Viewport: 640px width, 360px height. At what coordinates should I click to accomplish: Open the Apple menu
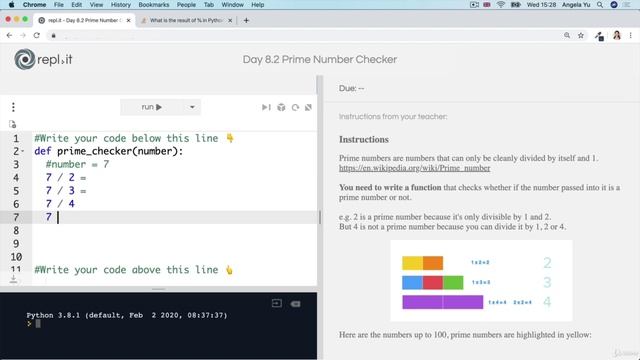pos(11,4)
